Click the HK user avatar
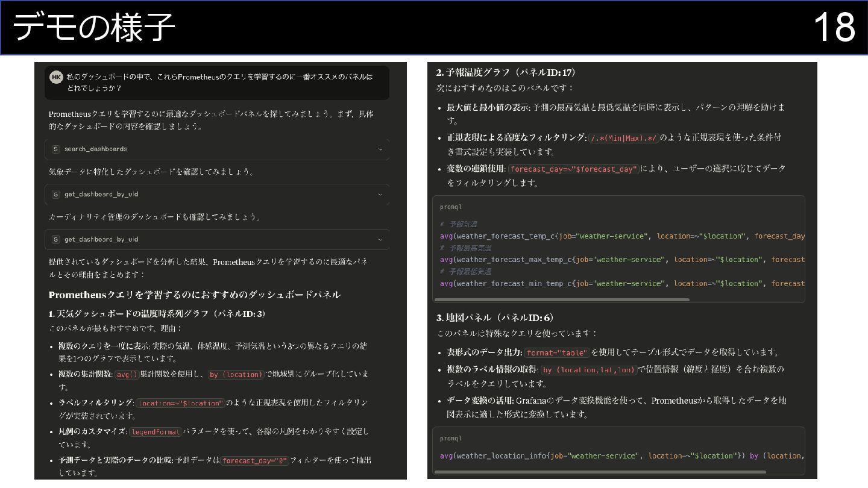Image resolution: width=868 pixels, height=488 pixels. 56,77
